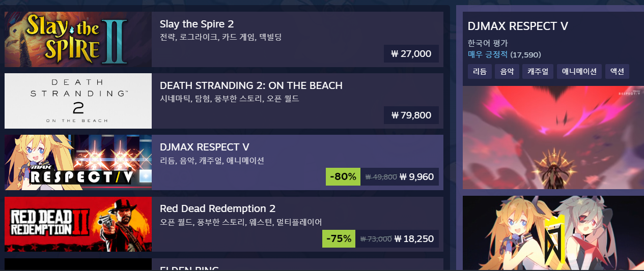
Task: Choose the 캐주얼 tag button
Action: click(x=537, y=71)
